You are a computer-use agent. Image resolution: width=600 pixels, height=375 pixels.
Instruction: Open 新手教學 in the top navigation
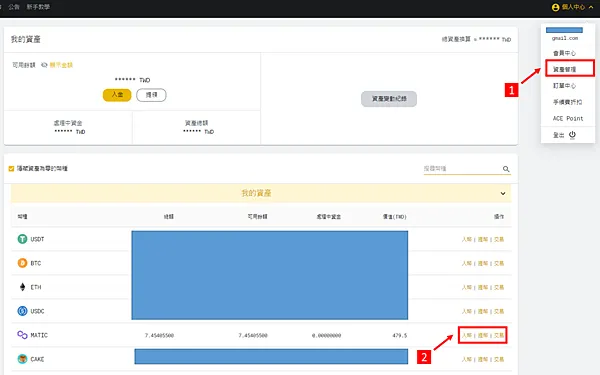(38, 7)
